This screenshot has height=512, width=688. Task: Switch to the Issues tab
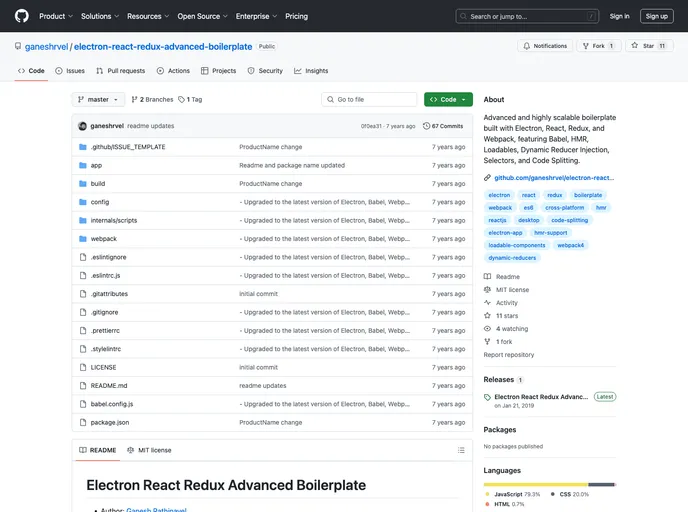pyautogui.click(x=70, y=71)
